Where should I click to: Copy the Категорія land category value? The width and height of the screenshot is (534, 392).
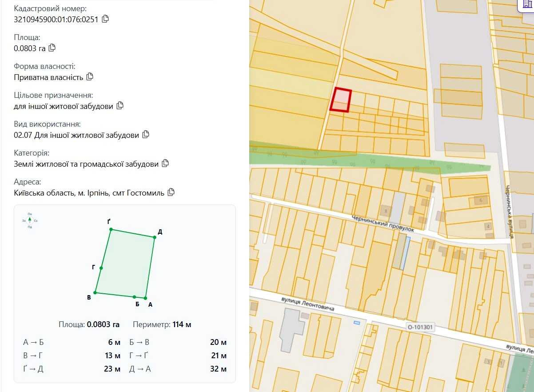tap(165, 164)
